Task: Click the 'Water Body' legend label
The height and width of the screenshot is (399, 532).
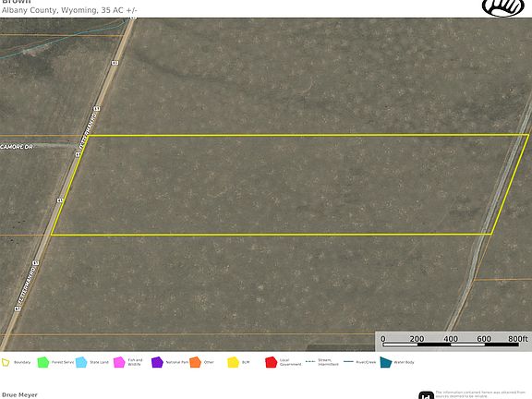Action: pyautogui.click(x=404, y=362)
